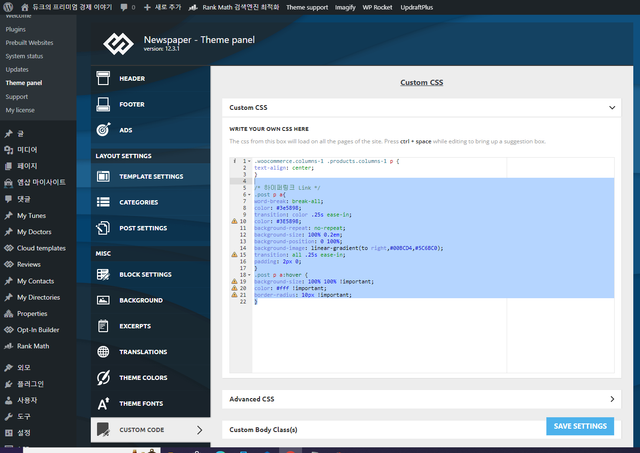Open the 사용자 users menu
Image resolution: width=640 pixels, height=453 pixels.
pos(27,400)
